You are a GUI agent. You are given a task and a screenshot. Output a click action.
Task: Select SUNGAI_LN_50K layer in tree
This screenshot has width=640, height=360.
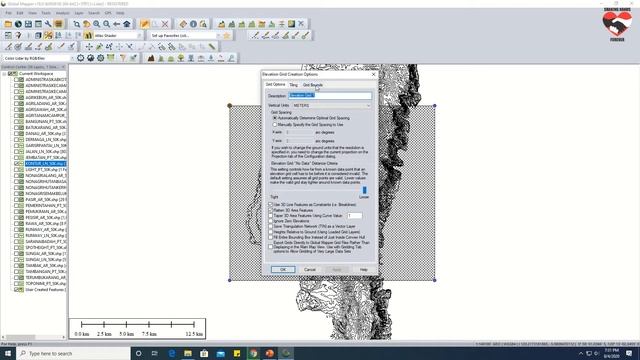[x=46, y=260]
